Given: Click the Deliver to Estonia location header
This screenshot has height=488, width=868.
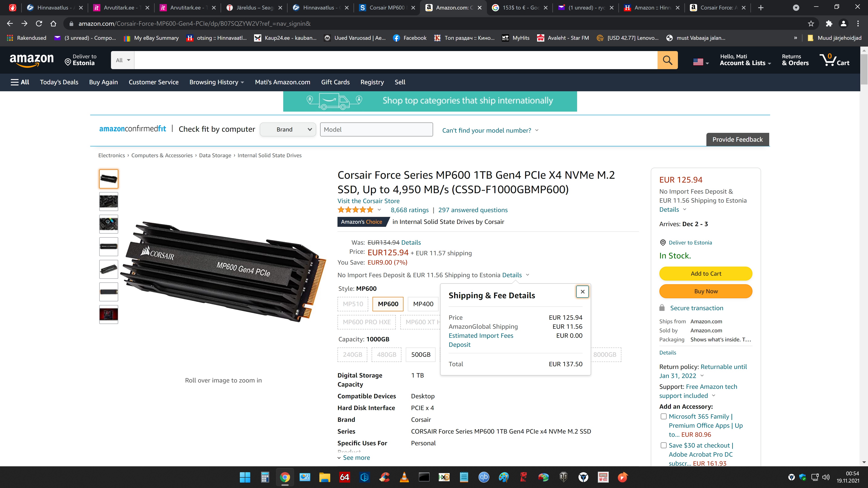Looking at the screenshot, I should click(80, 60).
